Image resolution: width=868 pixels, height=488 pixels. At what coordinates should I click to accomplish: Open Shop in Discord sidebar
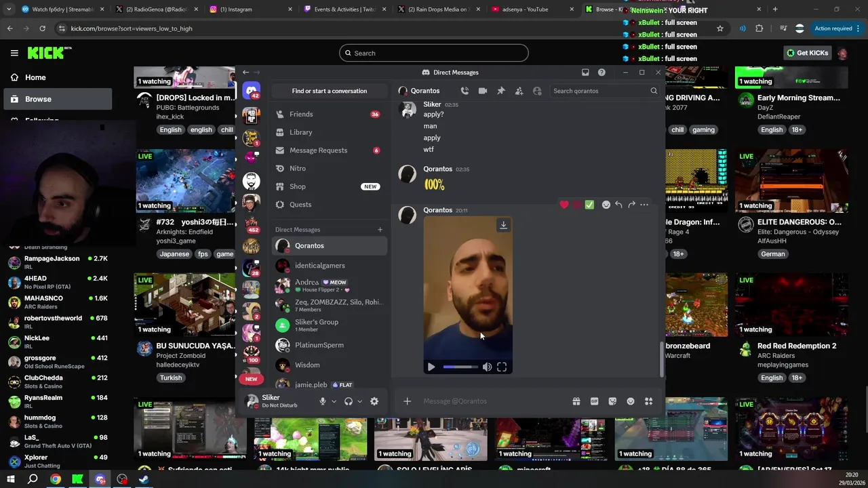coord(329,186)
